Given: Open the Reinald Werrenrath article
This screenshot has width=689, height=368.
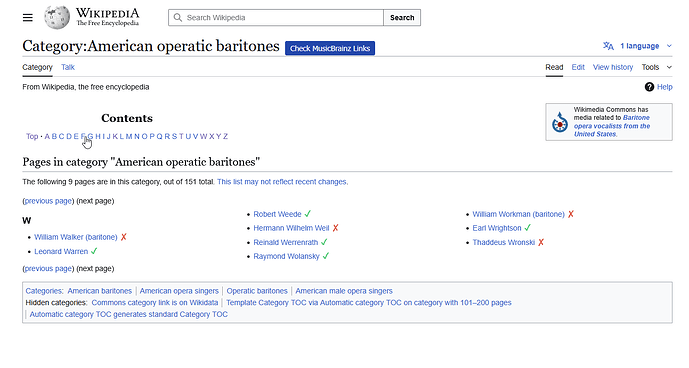Looking at the screenshot, I should (x=286, y=242).
